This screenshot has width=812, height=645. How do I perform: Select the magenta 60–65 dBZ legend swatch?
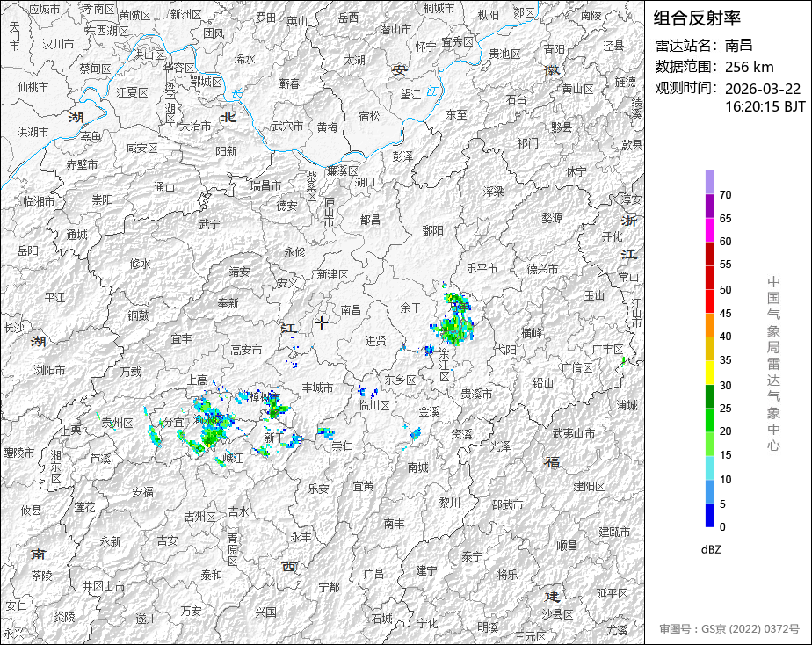(x=709, y=230)
